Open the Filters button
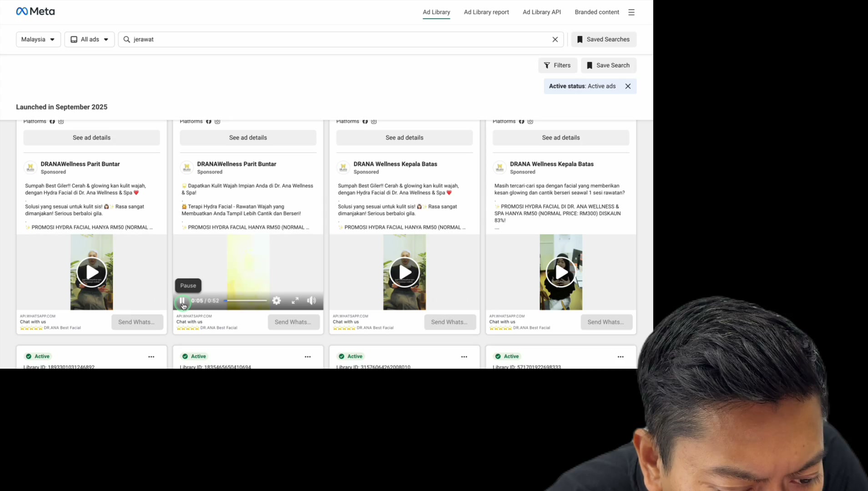Viewport: 868px width, 491px height. click(558, 65)
